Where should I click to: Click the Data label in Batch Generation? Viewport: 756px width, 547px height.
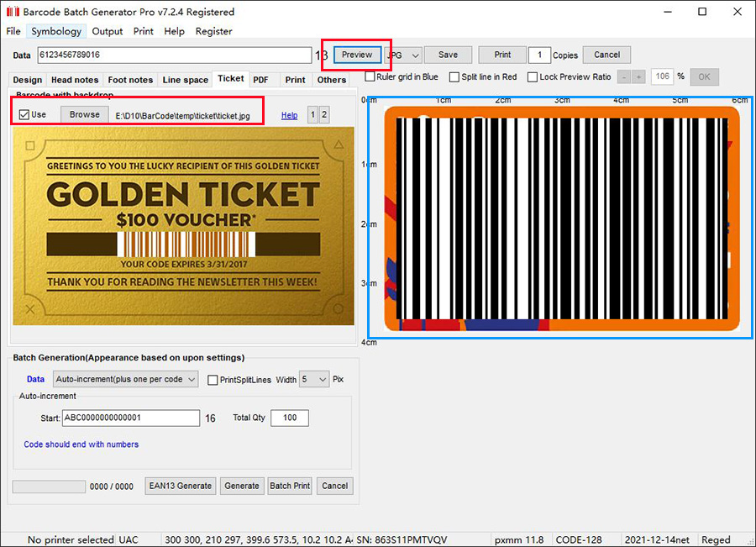tap(35, 379)
